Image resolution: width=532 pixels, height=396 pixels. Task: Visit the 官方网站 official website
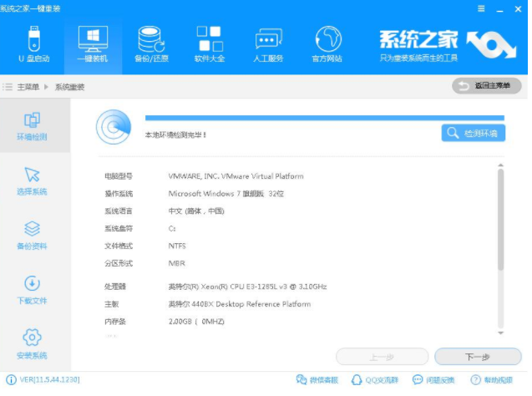click(x=327, y=43)
